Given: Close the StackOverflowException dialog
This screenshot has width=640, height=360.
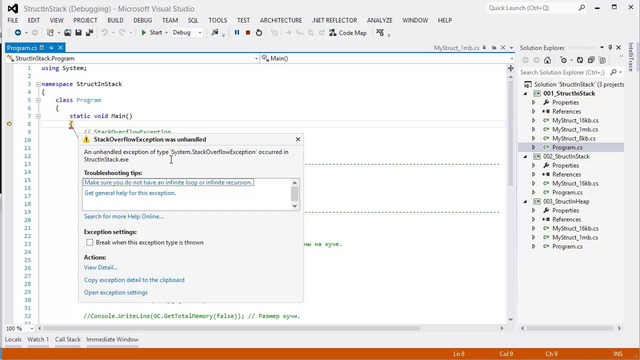Looking at the screenshot, I should [298, 139].
